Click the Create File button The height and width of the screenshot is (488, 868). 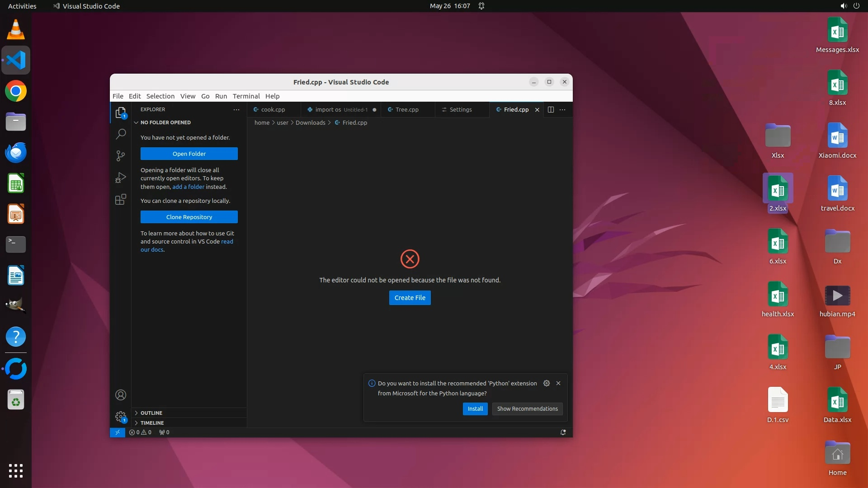(410, 298)
